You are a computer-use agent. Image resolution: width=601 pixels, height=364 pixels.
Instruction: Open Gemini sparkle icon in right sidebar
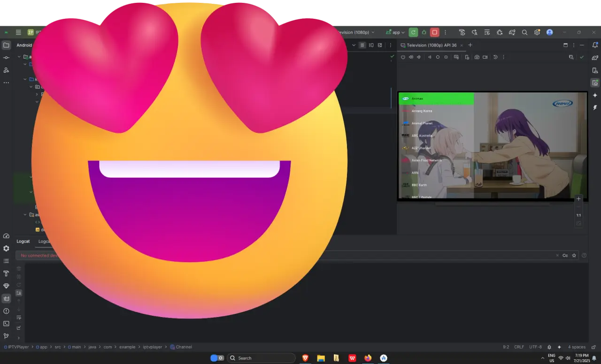[x=595, y=95]
